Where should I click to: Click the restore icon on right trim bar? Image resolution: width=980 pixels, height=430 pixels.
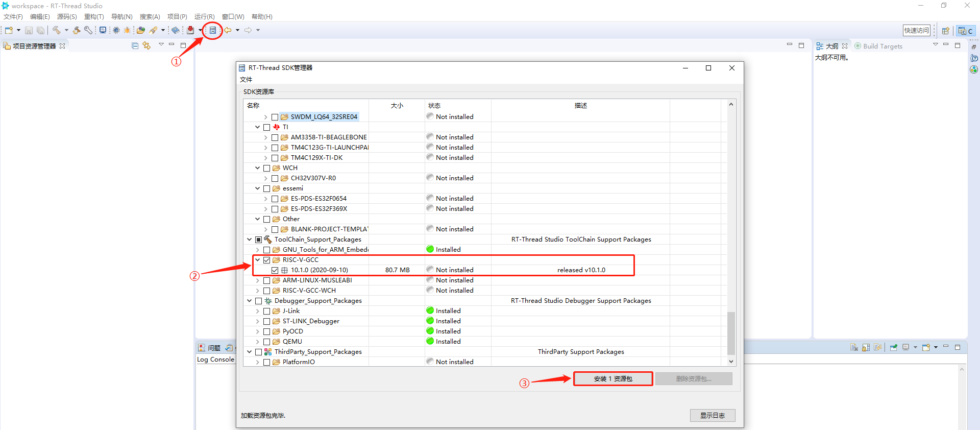[974, 47]
